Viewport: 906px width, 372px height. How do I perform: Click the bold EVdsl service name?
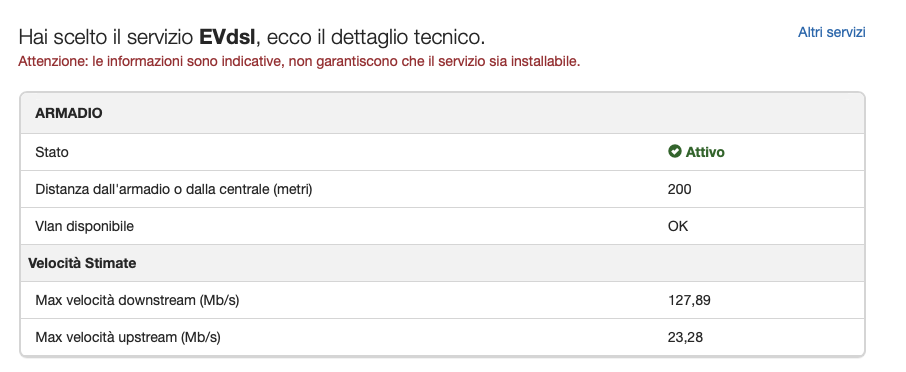[226, 38]
